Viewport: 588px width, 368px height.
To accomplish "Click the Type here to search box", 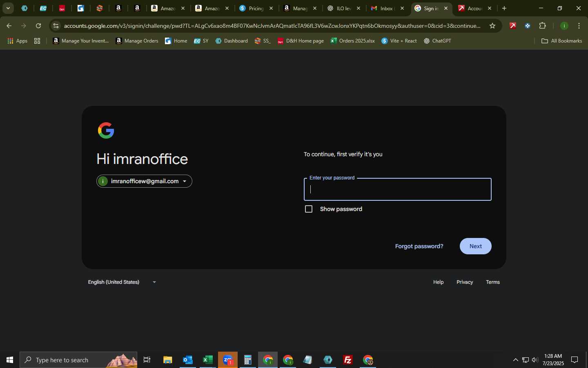I will click(x=78, y=360).
